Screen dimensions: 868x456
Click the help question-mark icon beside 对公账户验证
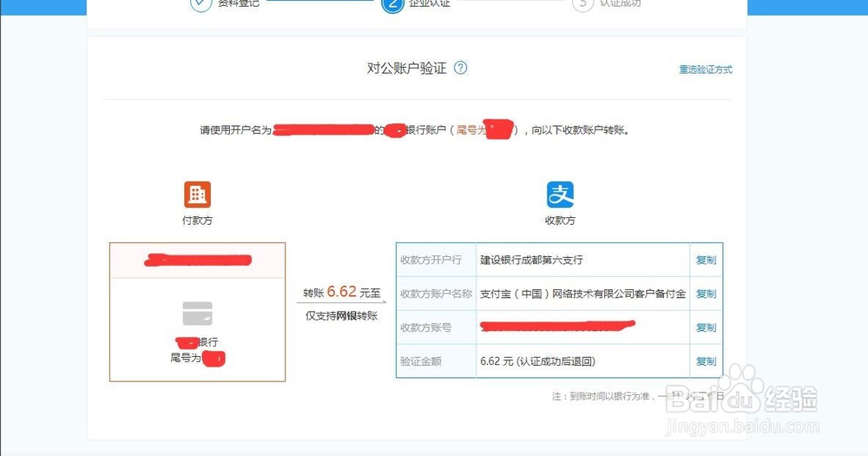click(461, 68)
